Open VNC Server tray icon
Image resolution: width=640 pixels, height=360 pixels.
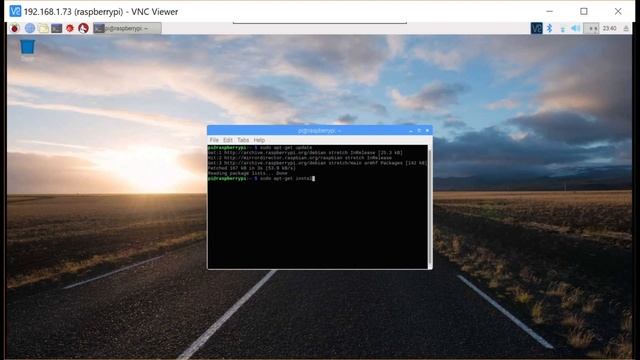tap(536, 28)
